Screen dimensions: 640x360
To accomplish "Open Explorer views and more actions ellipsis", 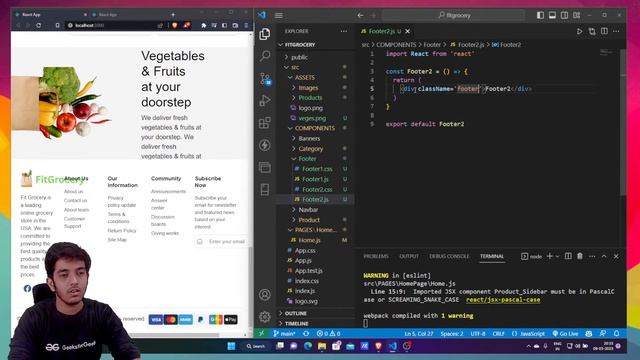I will click(x=344, y=31).
